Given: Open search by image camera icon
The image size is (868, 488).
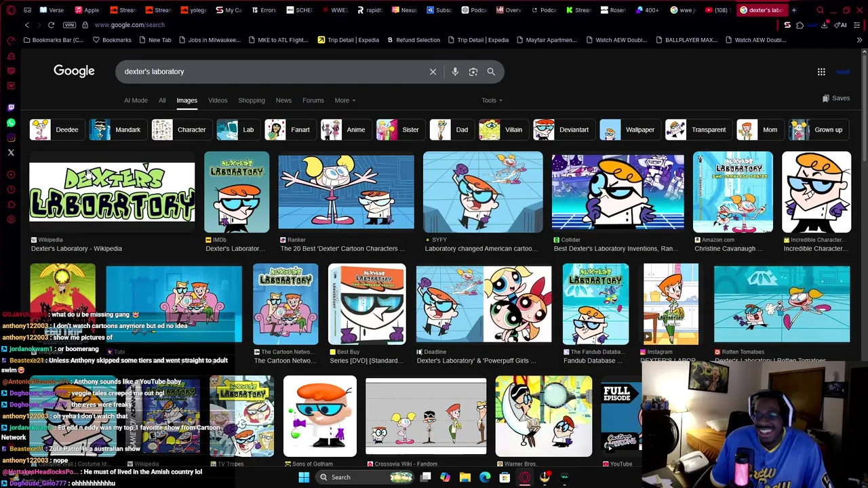Looking at the screenshot, I should click(473, 71).
